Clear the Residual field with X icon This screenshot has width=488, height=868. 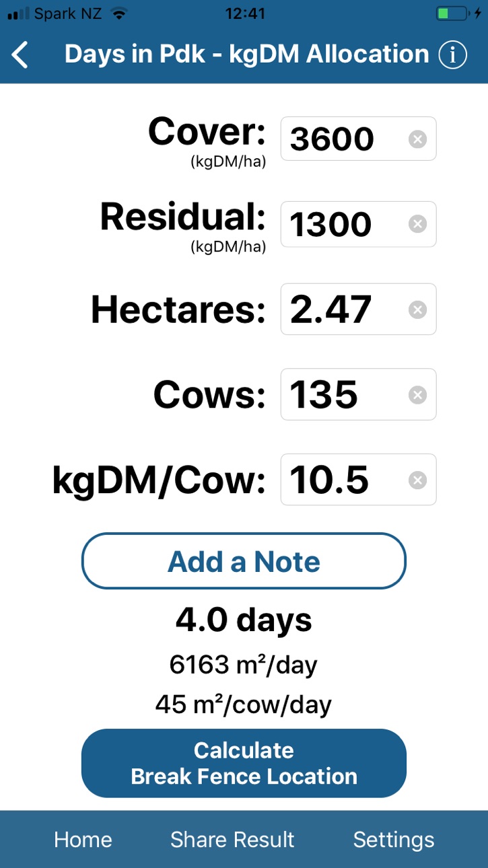pyautogui.click(x=417, y=224)
